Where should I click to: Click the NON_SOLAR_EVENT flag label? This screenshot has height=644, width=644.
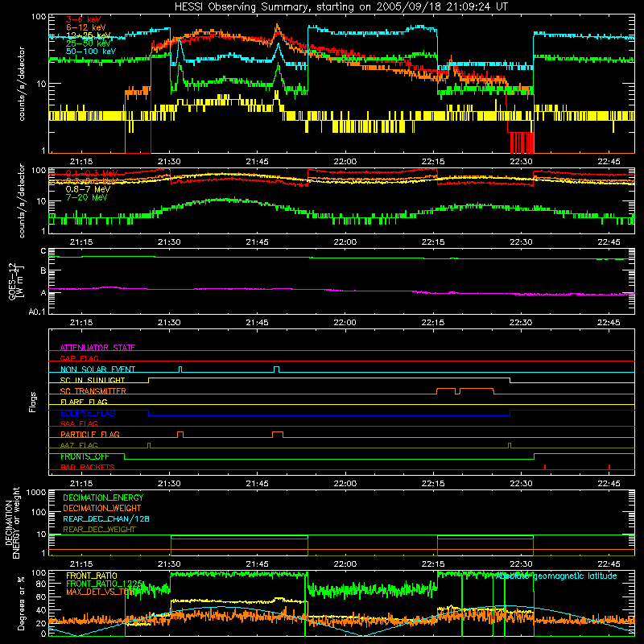point(97,369)
